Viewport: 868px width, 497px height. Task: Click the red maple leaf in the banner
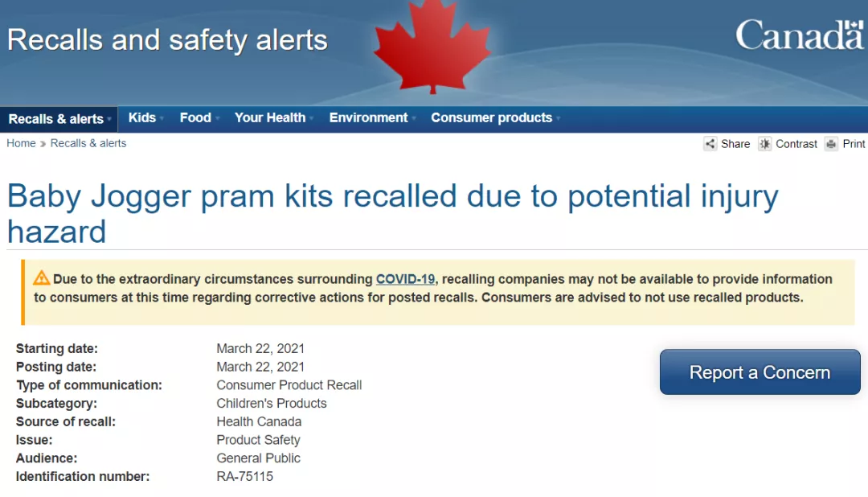(x=432, y=44)
